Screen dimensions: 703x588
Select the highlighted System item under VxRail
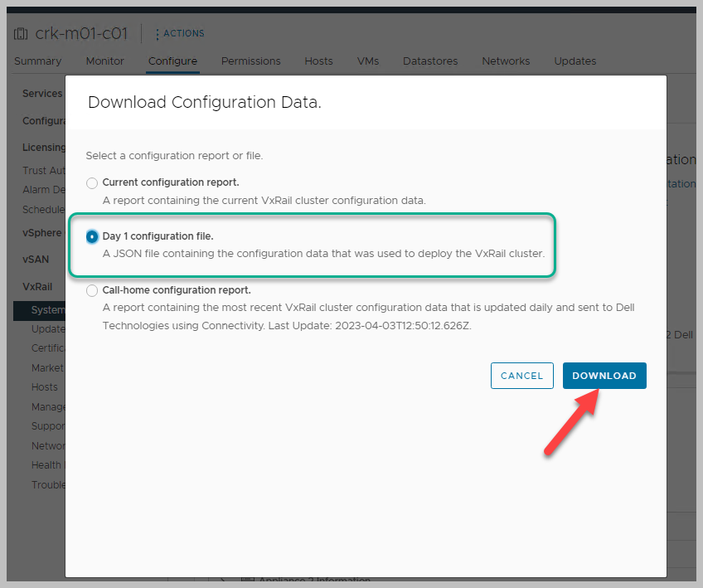[47, 310]
